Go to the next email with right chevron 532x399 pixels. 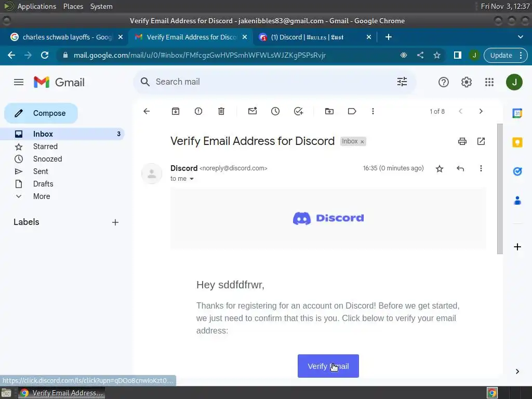point(481,111)
